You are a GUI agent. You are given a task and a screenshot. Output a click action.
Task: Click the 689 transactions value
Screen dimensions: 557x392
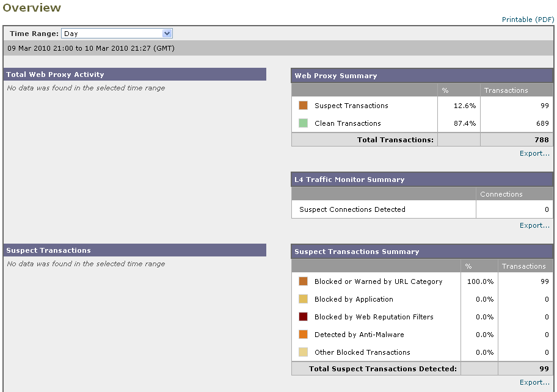[542, 123]
